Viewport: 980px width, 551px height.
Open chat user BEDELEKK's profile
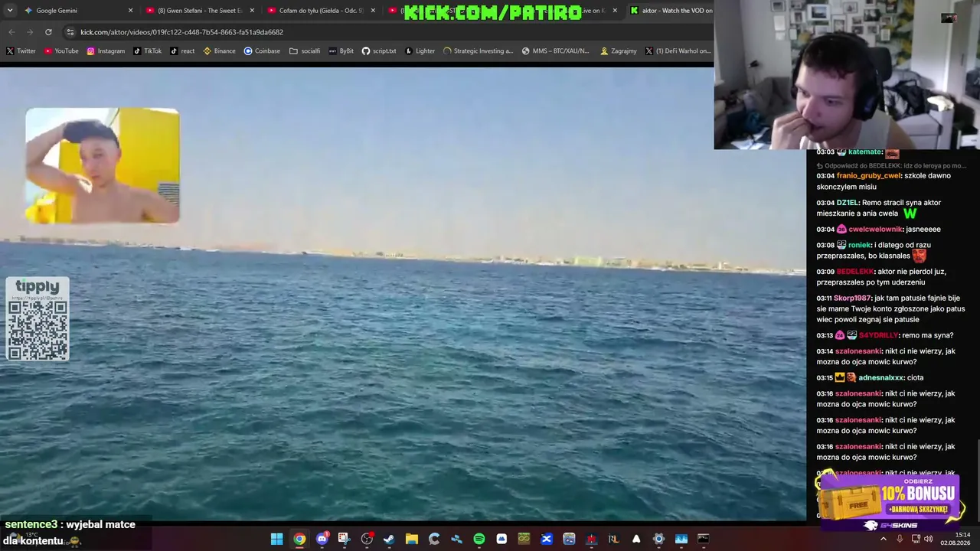(x=855, y=272)
